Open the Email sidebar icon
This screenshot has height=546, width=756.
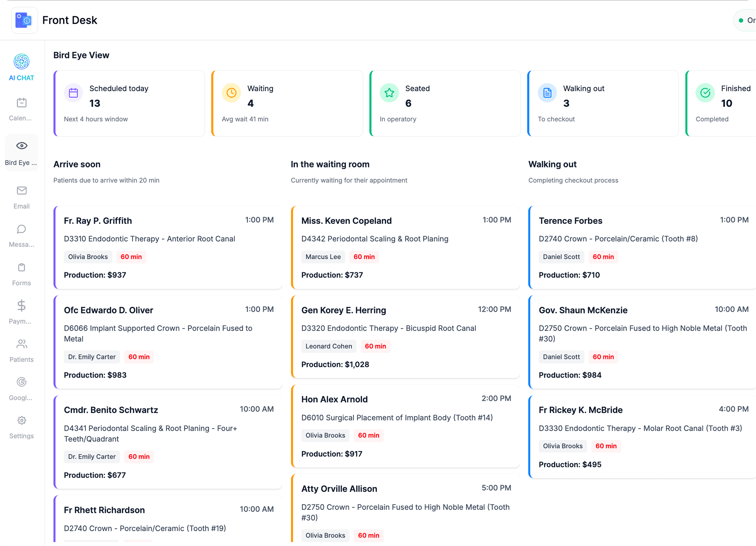click(21, 190)
